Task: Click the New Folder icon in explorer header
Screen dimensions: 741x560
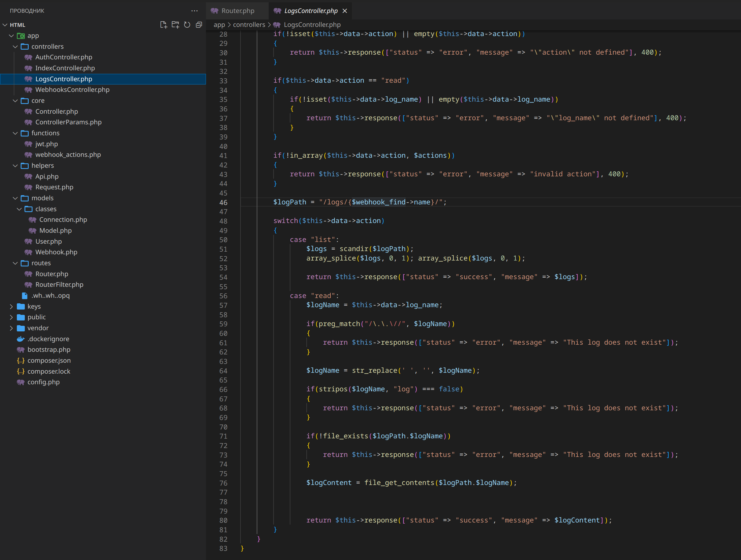Action: (x=175, y=25)
